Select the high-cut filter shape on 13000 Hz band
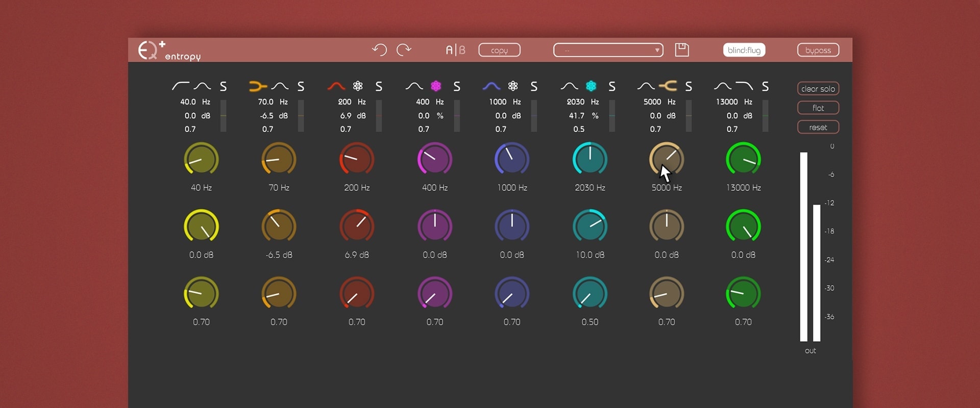980x408 pixels. coord(744,86)
